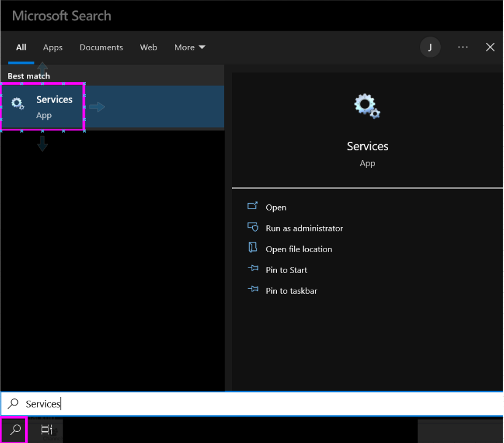Click the magnifier icon in search box
This screenshot has width=504, height=443.
point(13,403)
